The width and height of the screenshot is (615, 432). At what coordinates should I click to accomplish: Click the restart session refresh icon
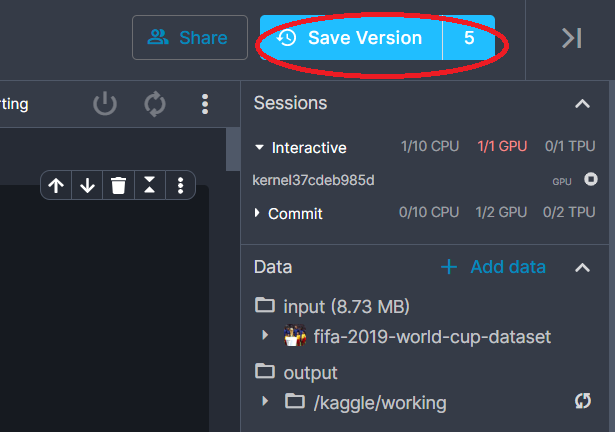(x=155, y=104)
